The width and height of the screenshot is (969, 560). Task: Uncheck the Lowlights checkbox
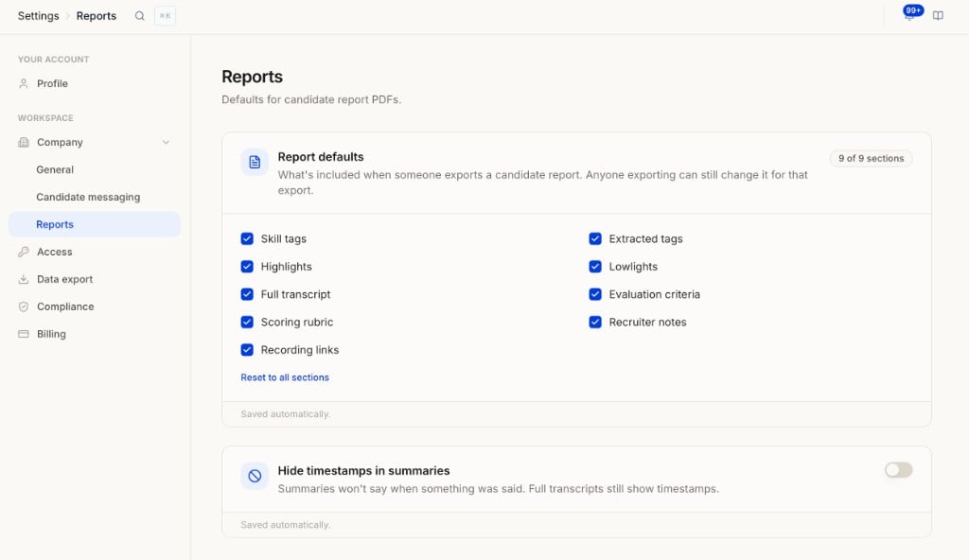[x=595, y=267]
